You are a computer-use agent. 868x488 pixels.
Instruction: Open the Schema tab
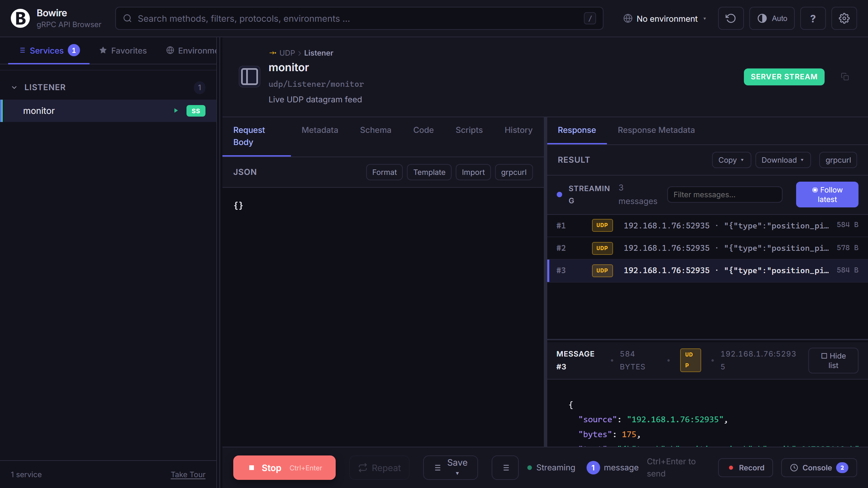375,130
